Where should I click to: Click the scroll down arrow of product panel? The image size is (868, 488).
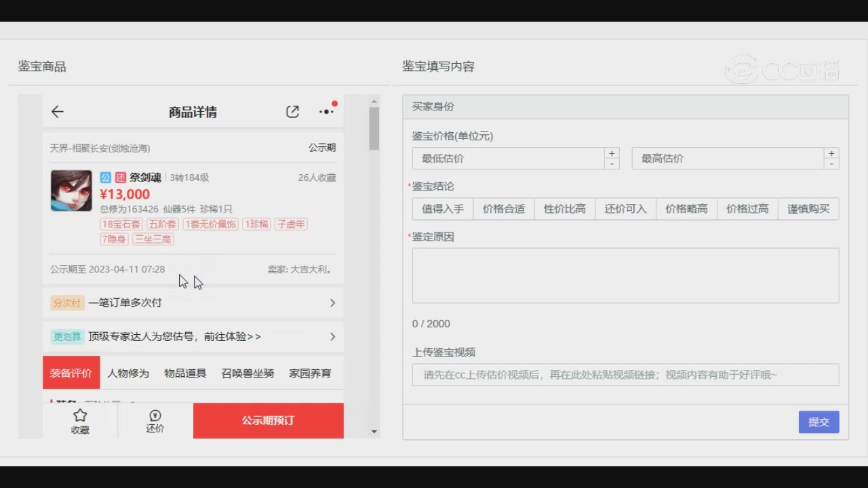[x=374, y=432]
